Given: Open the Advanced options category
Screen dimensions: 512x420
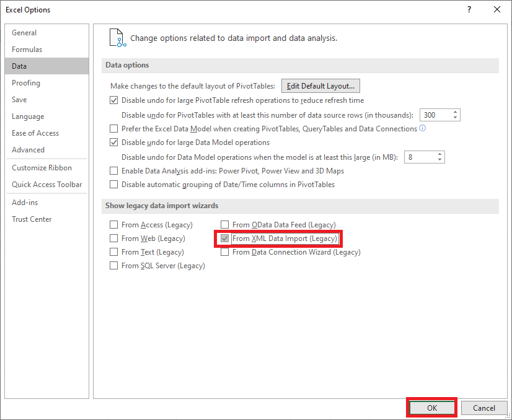Looking at the screenshot, I should tap(46, 149).
